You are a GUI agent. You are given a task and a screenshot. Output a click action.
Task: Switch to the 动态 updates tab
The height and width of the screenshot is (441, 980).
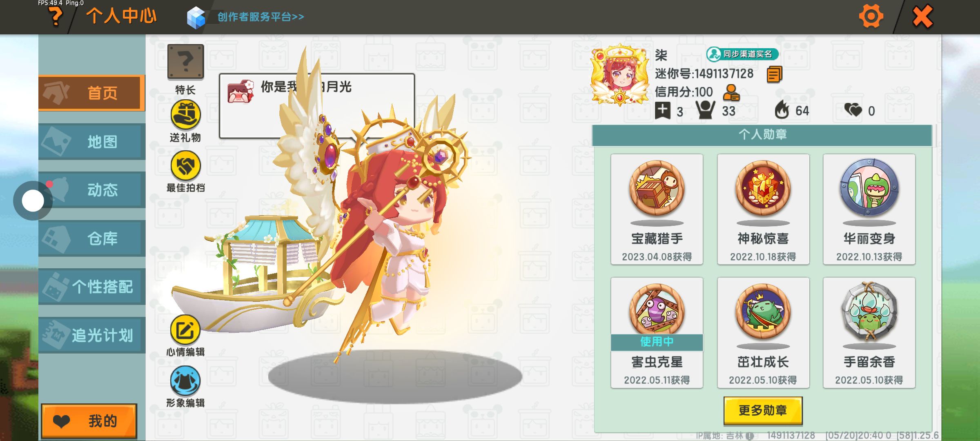(x=92, y=190)
